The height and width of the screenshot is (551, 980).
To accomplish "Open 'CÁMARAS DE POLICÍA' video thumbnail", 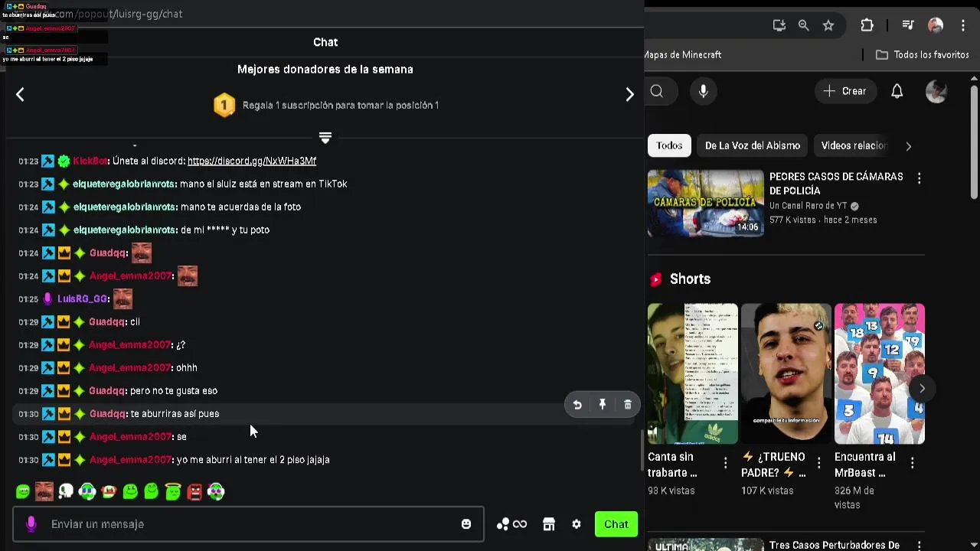I will [706, 203].
